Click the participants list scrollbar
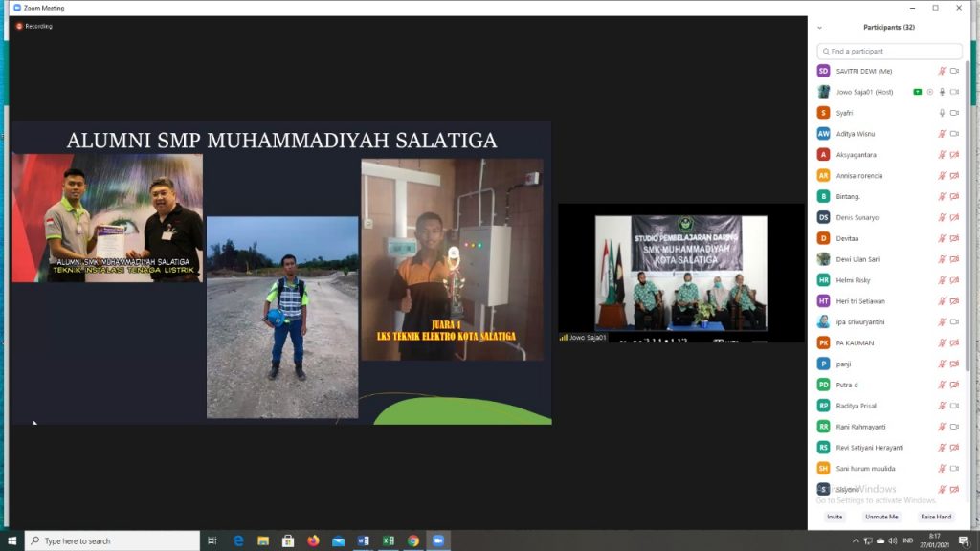 click(968, 215)
